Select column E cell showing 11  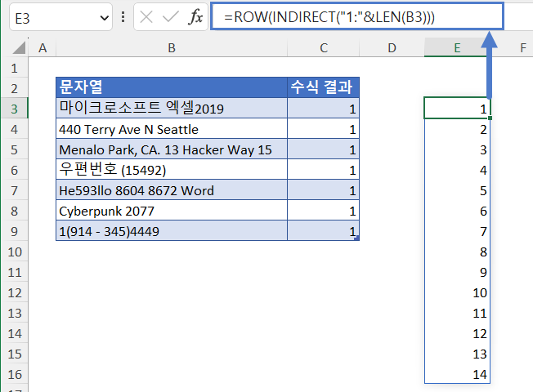tap(457, 313)
